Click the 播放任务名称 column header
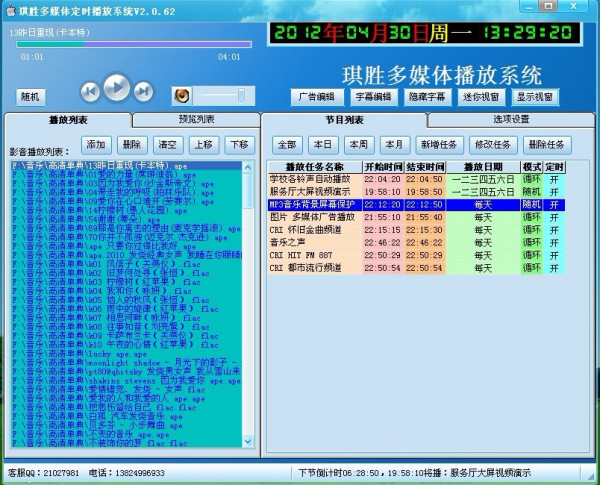 point(315,167)
